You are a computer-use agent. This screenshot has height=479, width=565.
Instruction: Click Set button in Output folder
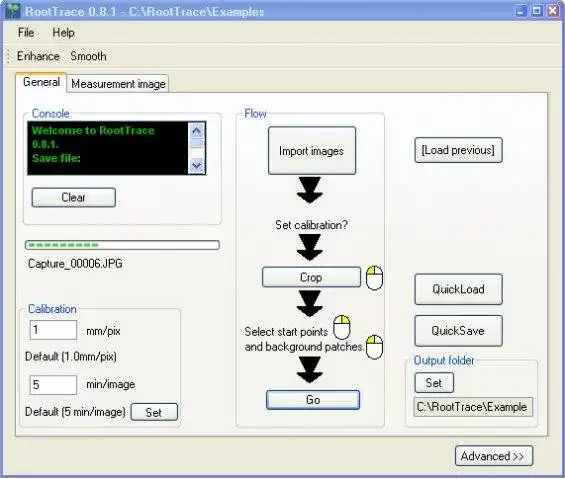(x=434, y=383)
